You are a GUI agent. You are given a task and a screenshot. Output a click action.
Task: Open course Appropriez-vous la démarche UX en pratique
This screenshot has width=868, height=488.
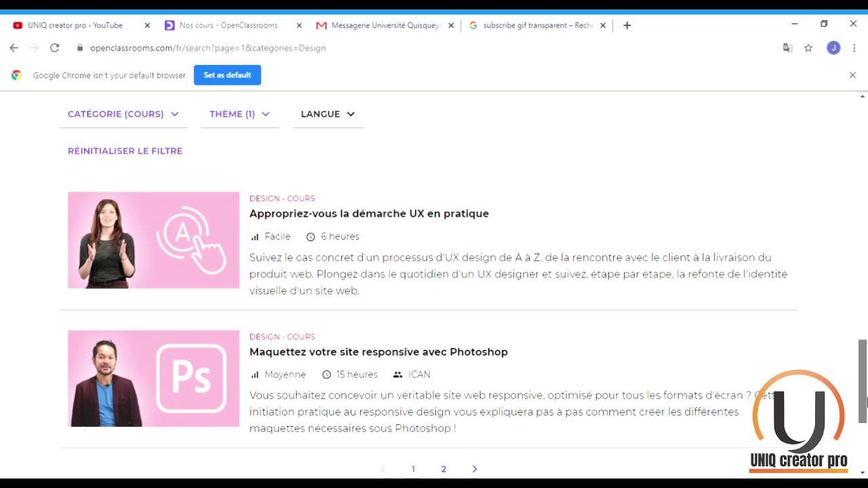tap(369, 213)
